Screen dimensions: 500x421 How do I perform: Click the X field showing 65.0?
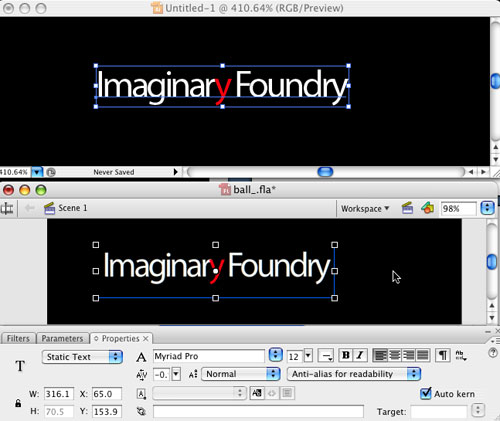107,394
